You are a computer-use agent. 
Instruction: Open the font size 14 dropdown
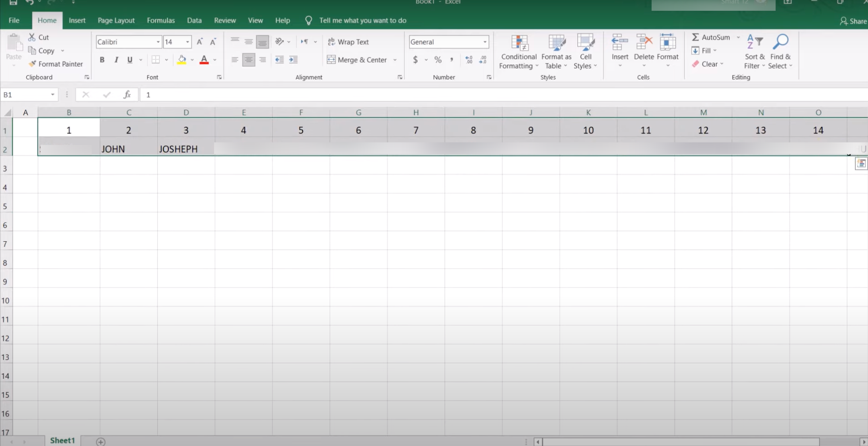[x=187, y=42]
